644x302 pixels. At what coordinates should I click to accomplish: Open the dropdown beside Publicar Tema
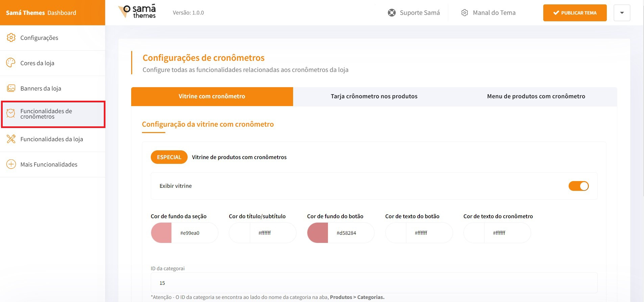[622, 12]
